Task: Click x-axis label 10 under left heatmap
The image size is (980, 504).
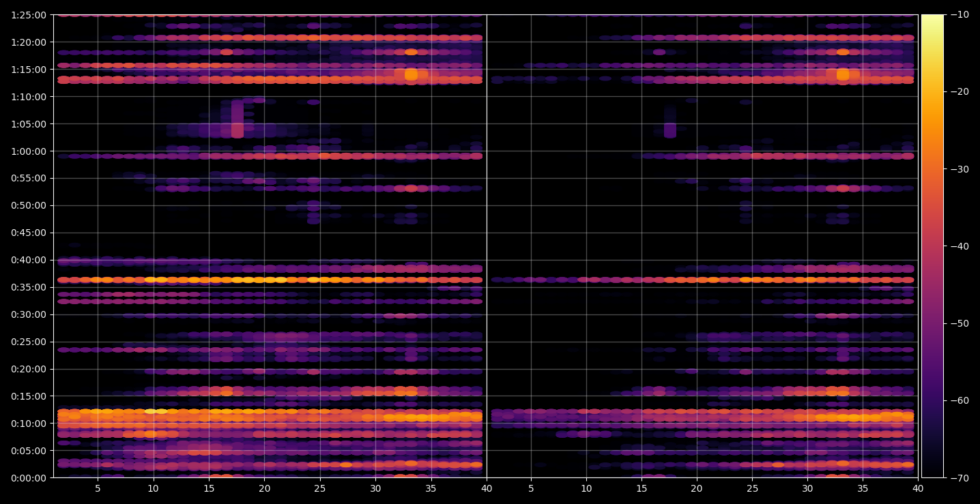Action: (153, 488)
